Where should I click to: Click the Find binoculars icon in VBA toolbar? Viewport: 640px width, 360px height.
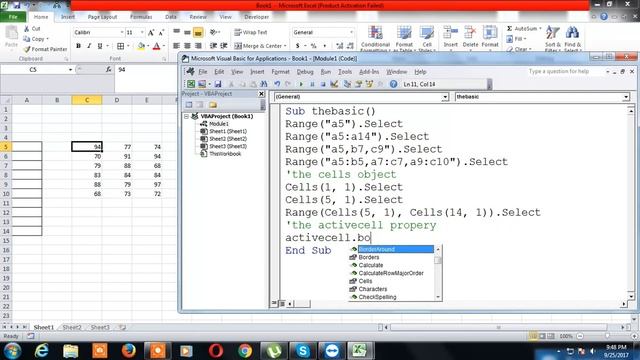click(264, 84)
